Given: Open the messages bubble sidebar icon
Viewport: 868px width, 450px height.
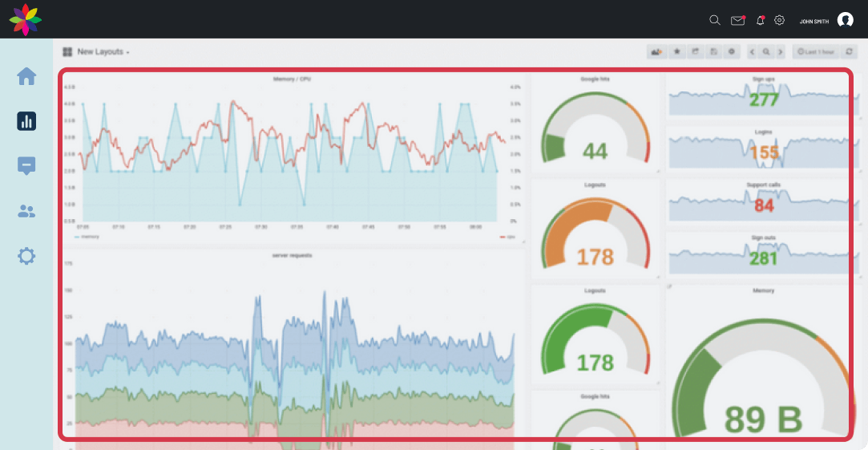Looking at the screenshot, I should point(26,166).
